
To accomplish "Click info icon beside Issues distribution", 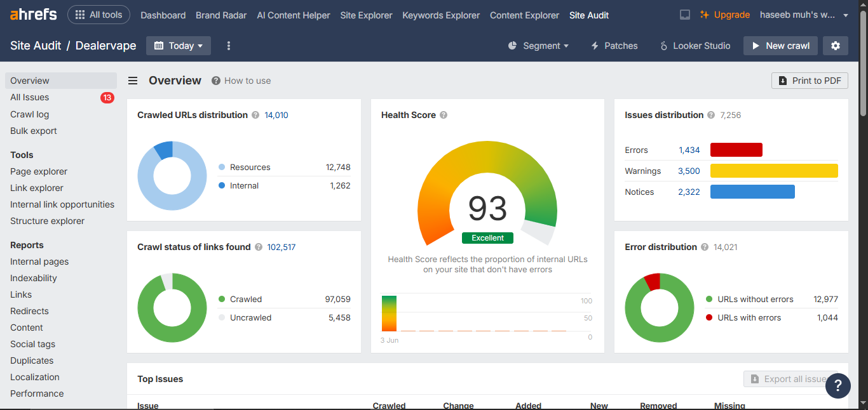I will (x=711, y=115).
